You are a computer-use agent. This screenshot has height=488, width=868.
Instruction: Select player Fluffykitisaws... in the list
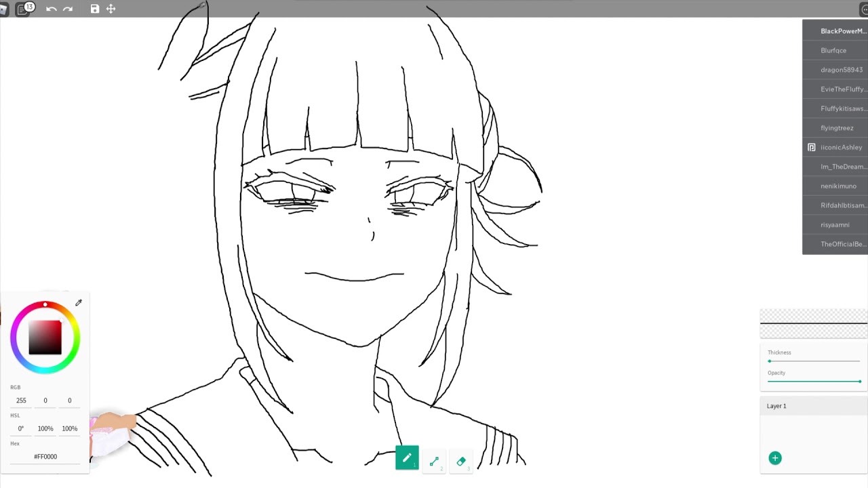click(x=835, y=108)
